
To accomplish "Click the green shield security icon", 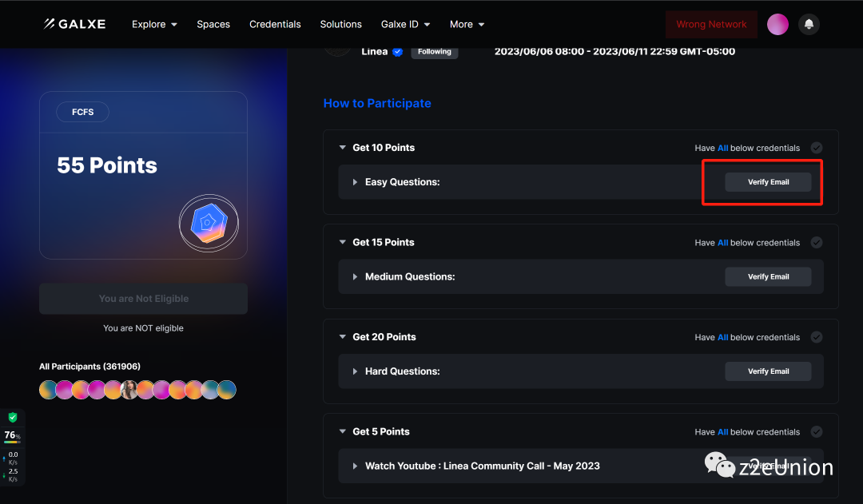I will click(12, 418).
